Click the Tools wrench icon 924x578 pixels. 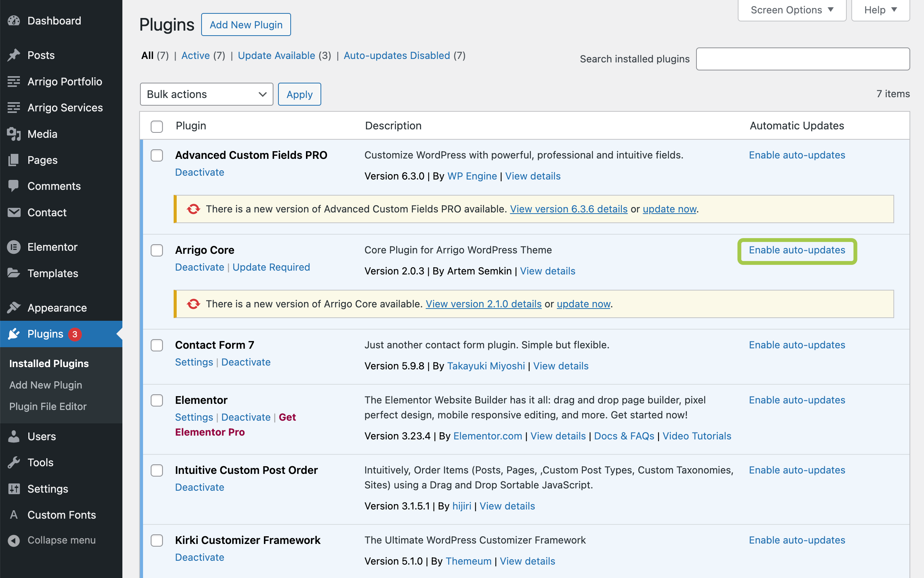[x=14, y=462]
